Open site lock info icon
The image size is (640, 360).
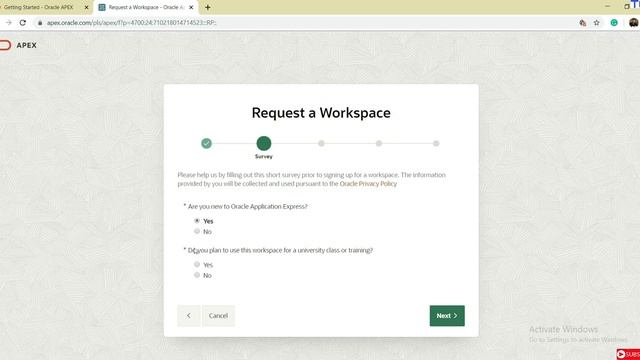tap(40, 23)
